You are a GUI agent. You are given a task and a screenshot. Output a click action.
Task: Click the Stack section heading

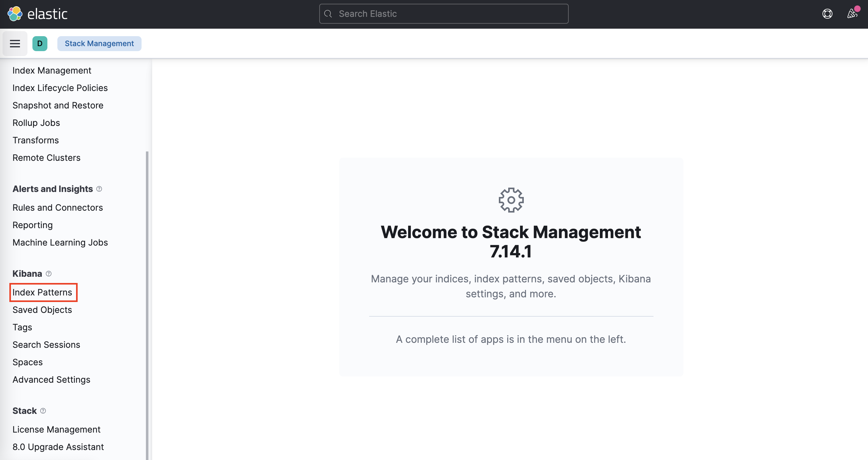(x=25, y=411)
